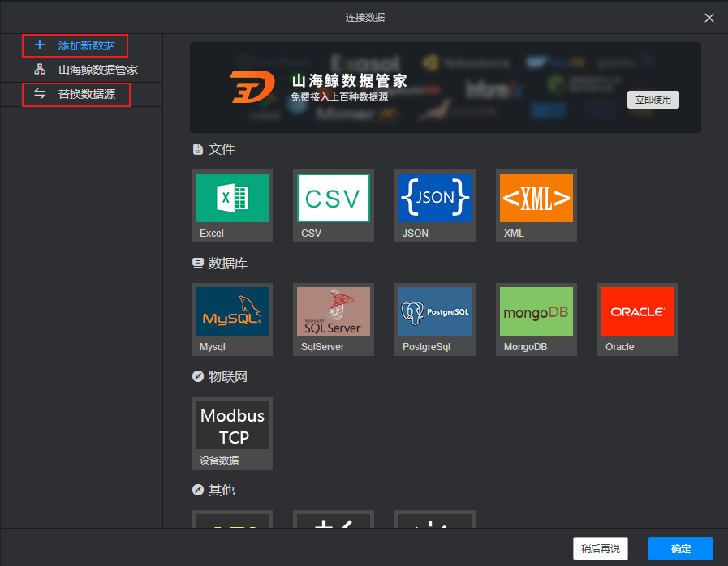
Task: Click the 文件 section document icon
Action: coord(198,149)
